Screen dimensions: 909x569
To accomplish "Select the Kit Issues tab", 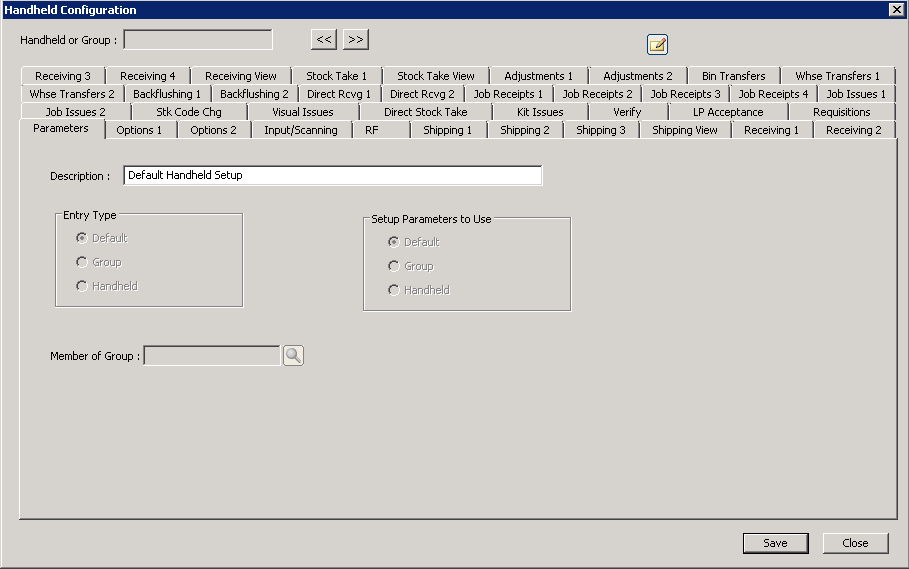I will tap(540, 112).
